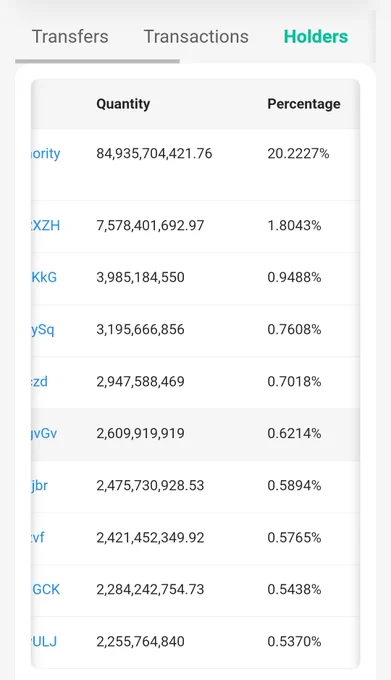Select the 84,935,704,421.76 quantity cell
Image resolution: width=391 pixels, height=680 pixels.
coord(154,154)
